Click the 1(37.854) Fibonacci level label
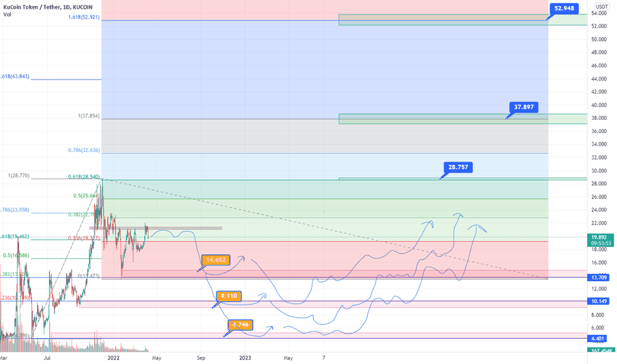 coord(89,116)
